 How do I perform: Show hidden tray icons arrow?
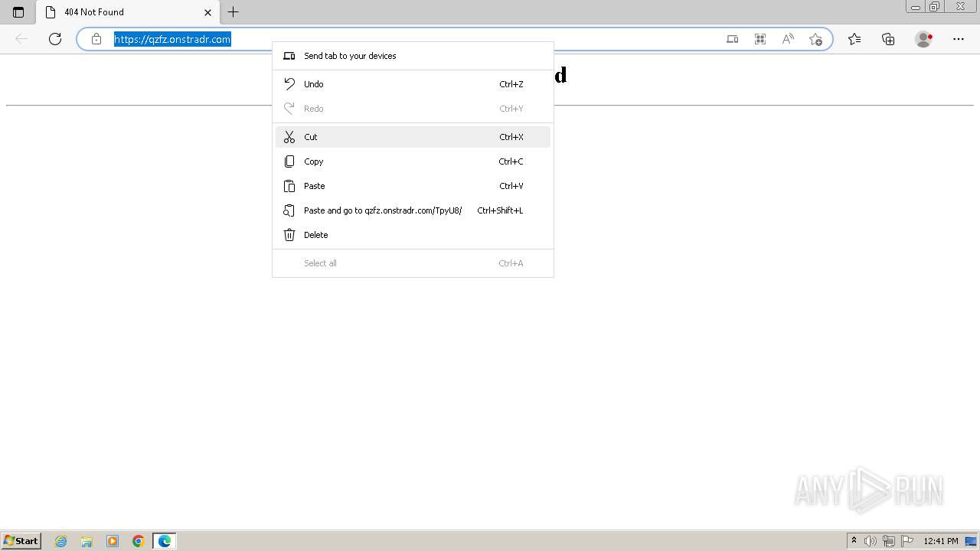click(854, 541)
